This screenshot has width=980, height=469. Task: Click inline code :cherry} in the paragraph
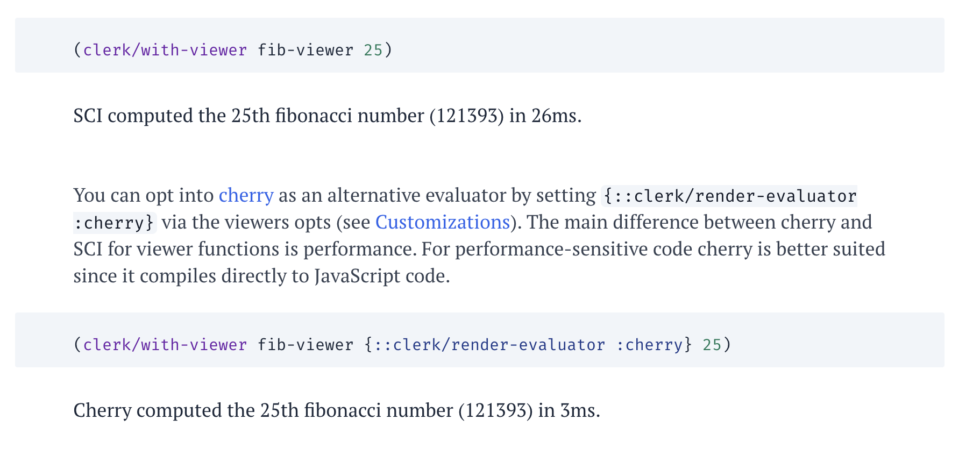[x=115, y=223]
